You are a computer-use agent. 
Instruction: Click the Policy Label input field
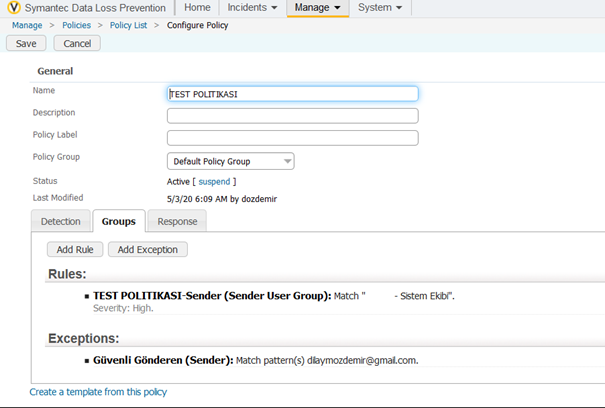click(292, 138)
